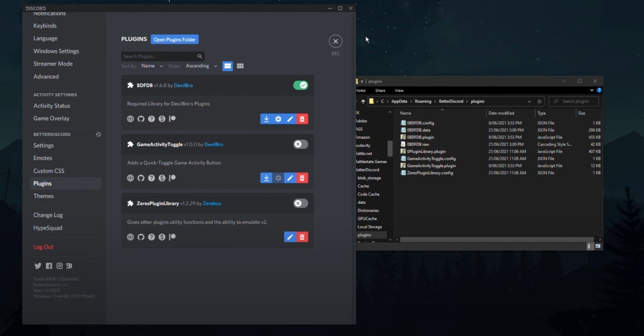Expand the Explorer address bar dropdown
The width and height of the screenshot is (644, 336).
click(x=529, y=101)
